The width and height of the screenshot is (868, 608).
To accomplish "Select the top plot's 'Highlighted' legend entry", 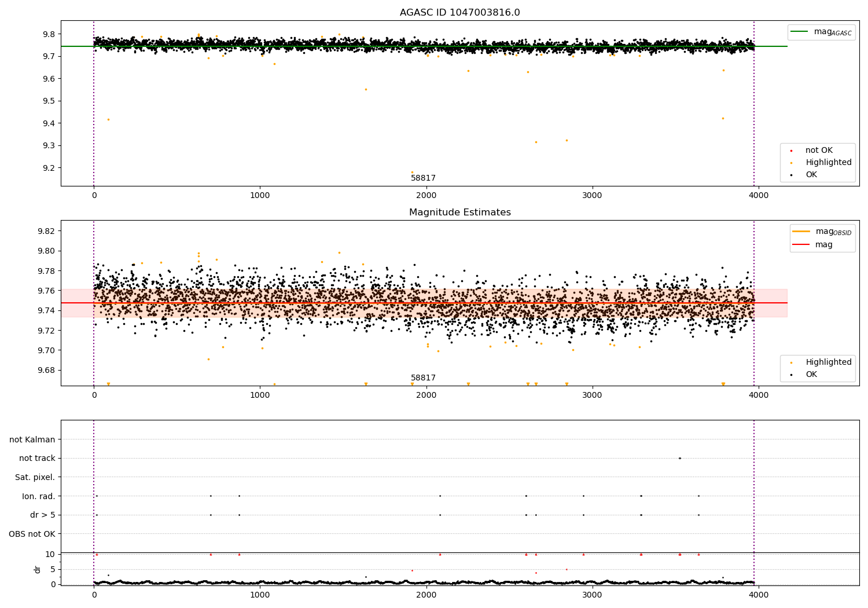I will pyautogui.click(x=822, y=163).
